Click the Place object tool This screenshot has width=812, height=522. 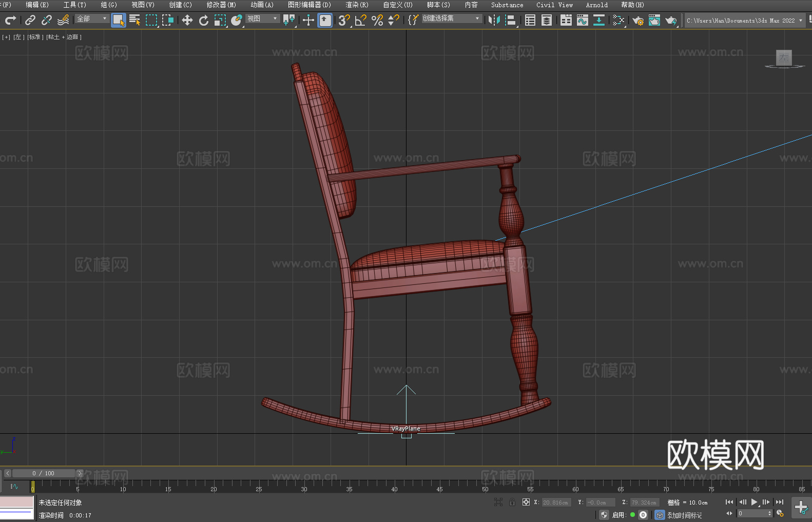(237, 20)
